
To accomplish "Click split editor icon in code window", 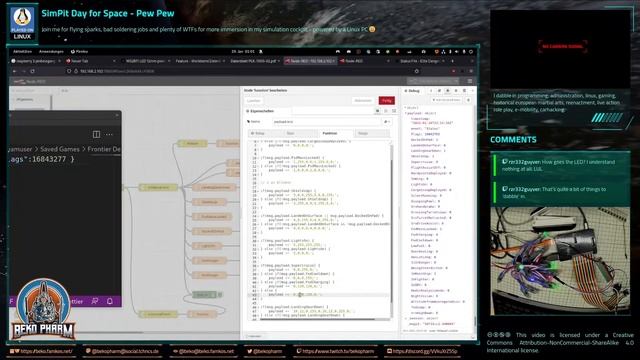I will tap(96, 134).
